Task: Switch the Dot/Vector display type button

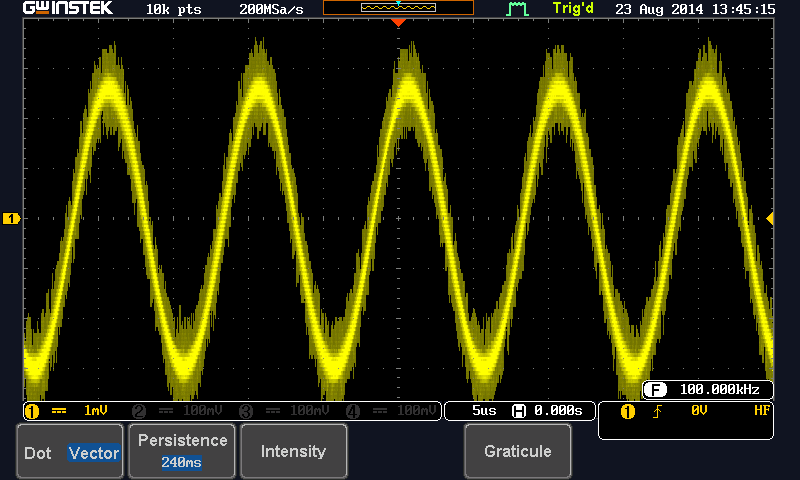Action: click(70, 453)
